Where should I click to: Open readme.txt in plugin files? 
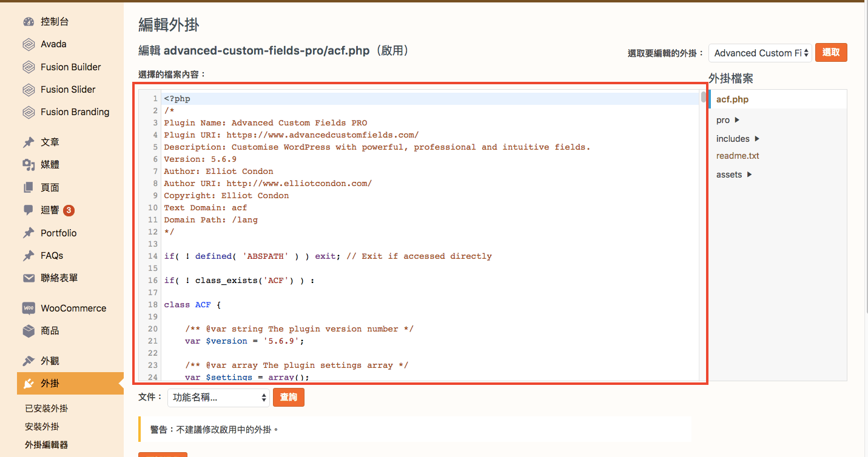tap(738, 156)
